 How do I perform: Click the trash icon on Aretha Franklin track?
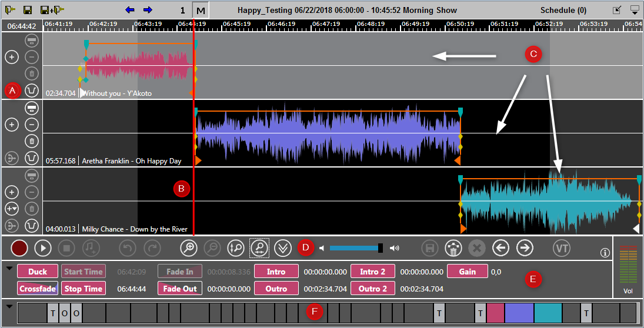pyautogui.click(x=32, y=141)
